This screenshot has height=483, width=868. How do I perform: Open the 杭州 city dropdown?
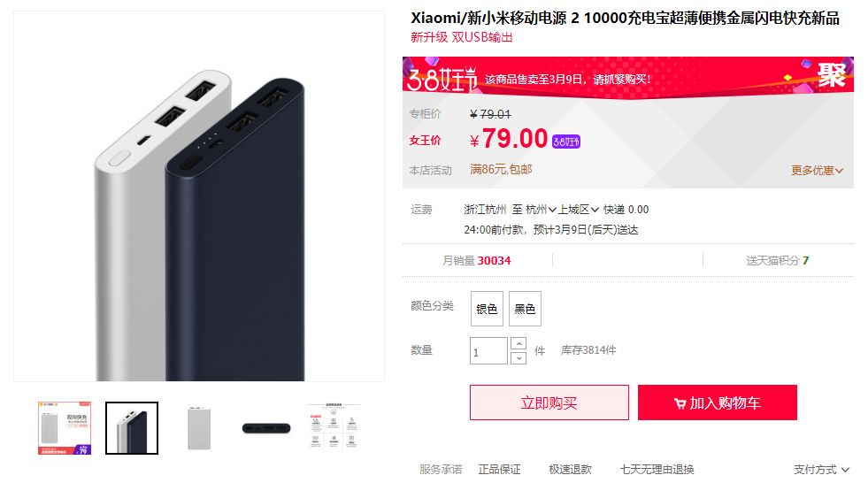tap(541, 210)
